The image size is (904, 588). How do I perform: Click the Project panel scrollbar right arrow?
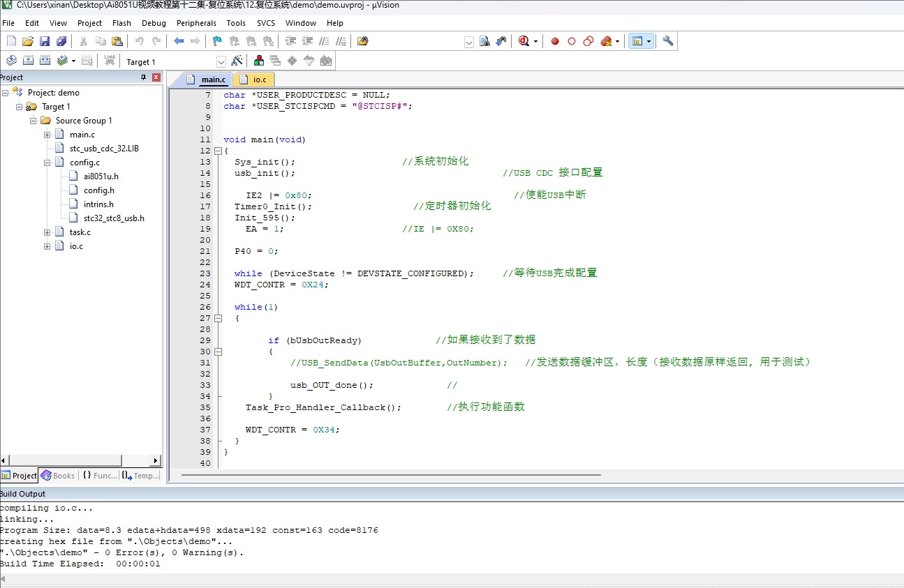156,460
